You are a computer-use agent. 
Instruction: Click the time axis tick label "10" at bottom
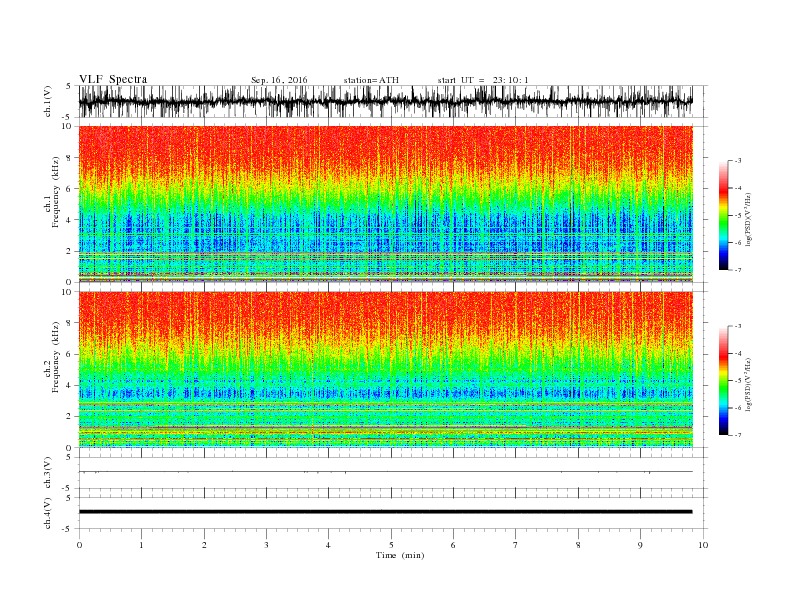coord(703,545)
